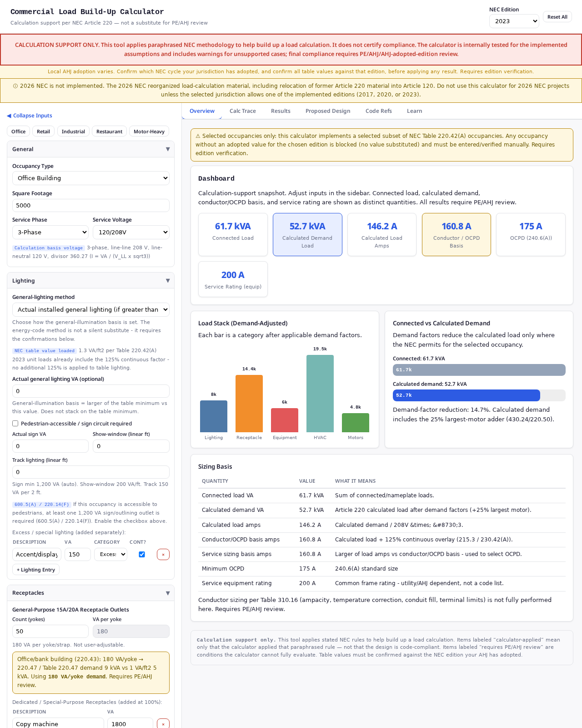Apply the Office preset
Screen dimensions: 582x728
click(19, 131)
